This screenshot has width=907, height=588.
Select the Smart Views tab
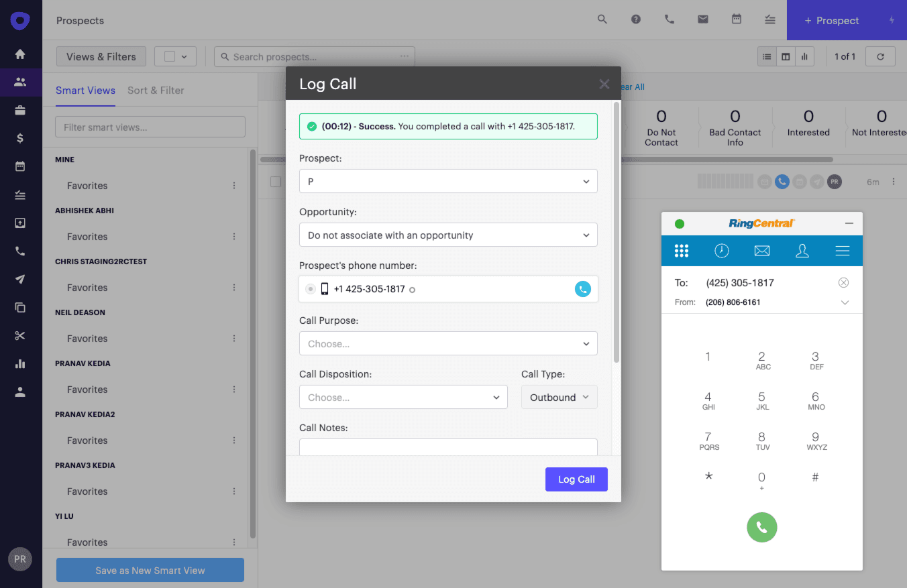click(85, 91)
